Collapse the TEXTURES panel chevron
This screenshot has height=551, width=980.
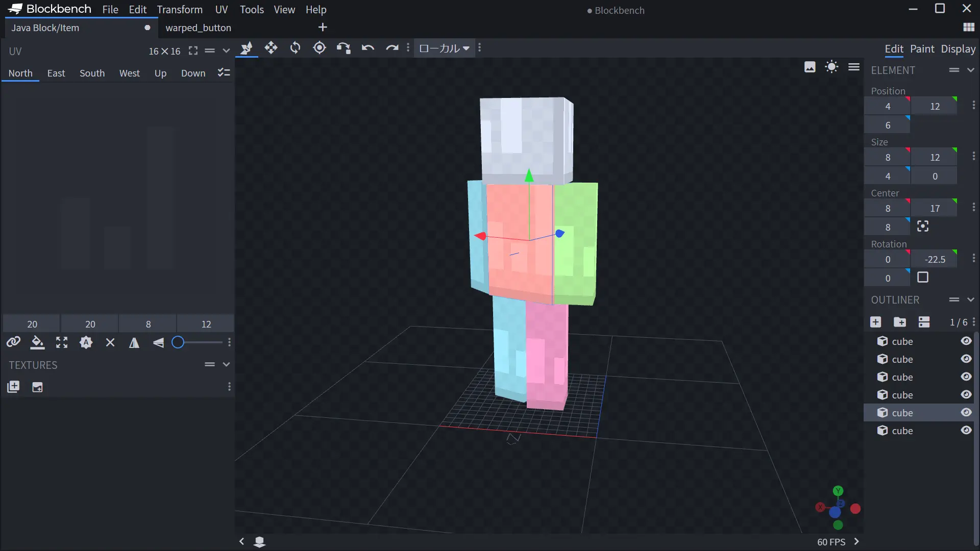(226, 364)
